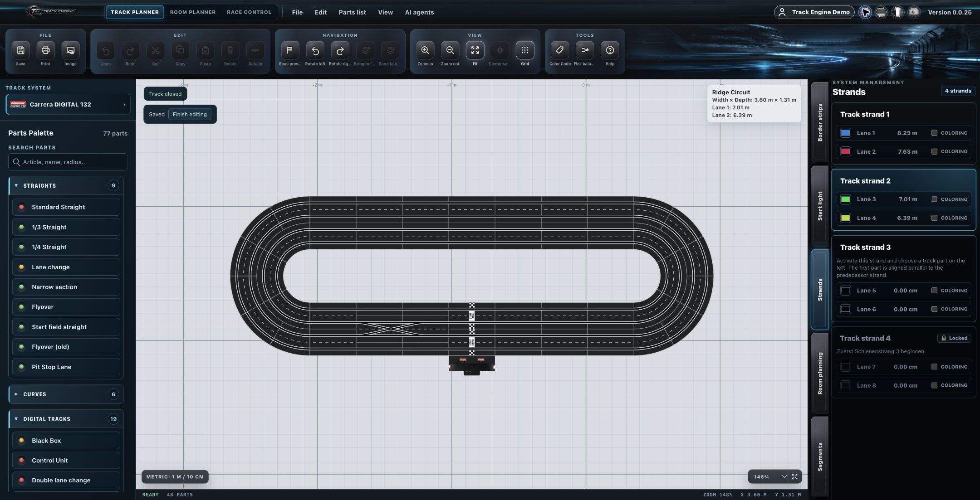
Task: Click the Finish editing button
Action: click(x=190, y=114)
